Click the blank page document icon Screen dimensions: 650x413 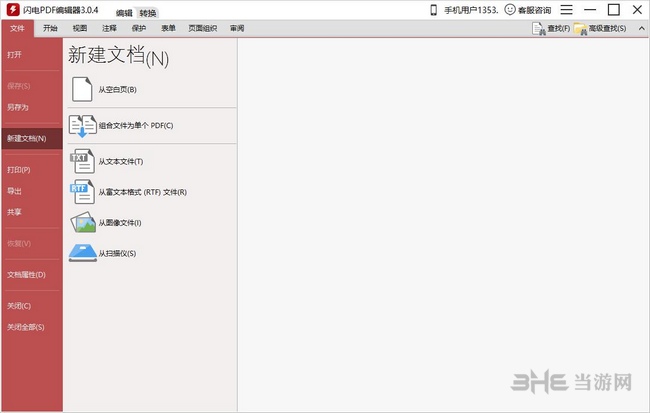click(82, 89)
